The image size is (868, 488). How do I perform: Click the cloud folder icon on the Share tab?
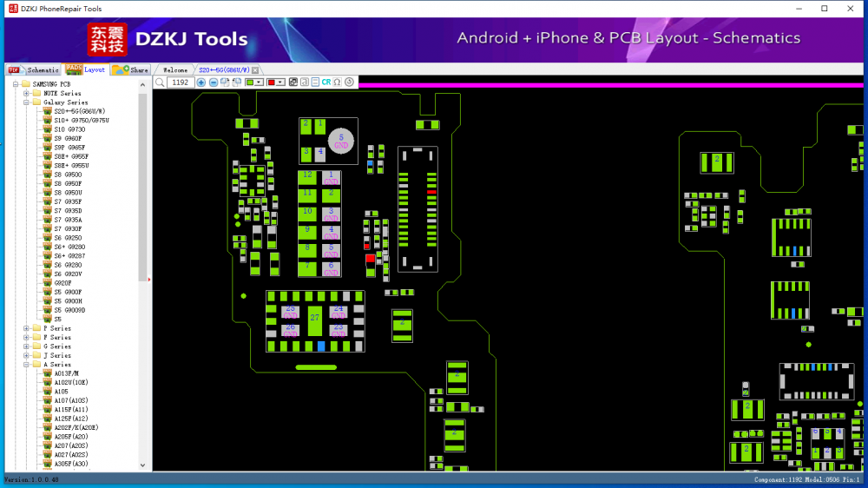coord(121,69)
